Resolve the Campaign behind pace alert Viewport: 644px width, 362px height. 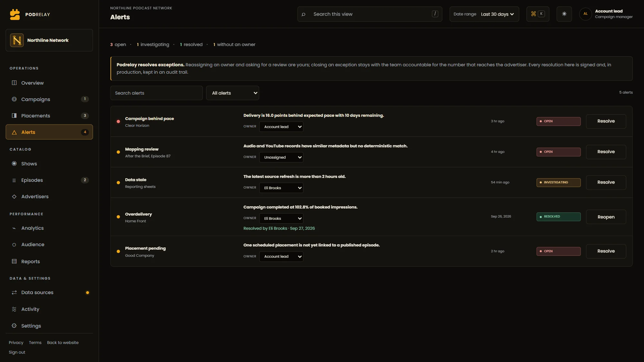pos(606,121)
